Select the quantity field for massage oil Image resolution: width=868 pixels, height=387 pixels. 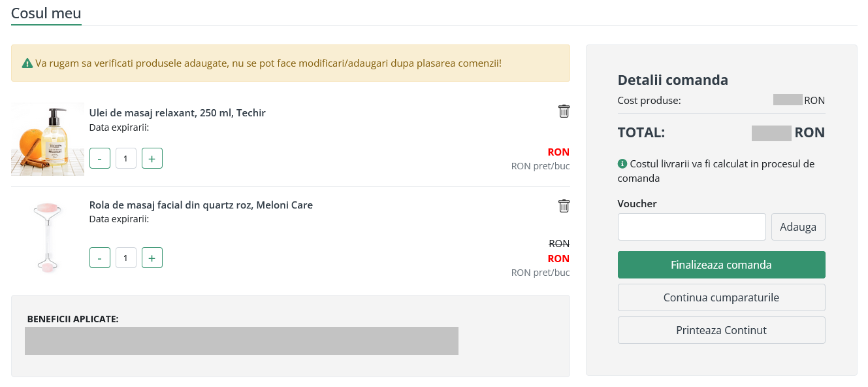[126, 158]
